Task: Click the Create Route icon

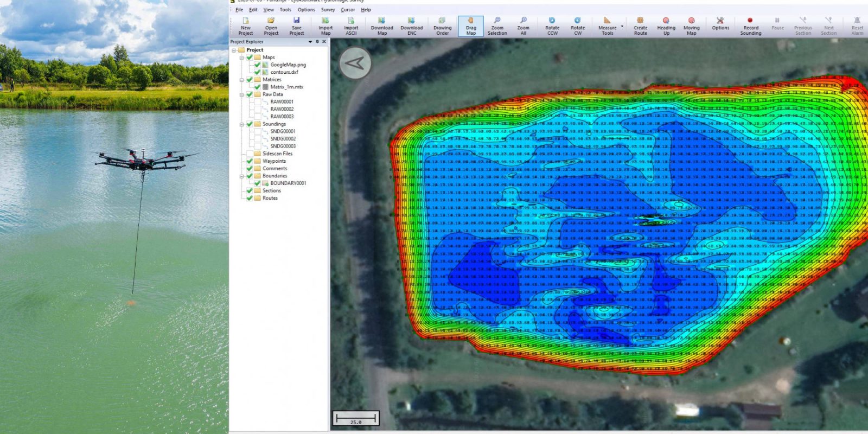Action: pos(640,25)
